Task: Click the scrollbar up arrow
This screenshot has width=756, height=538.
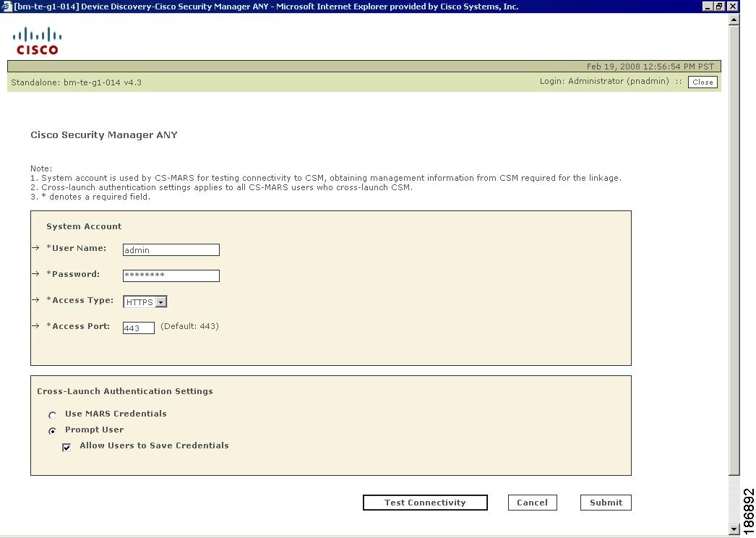Action: coord(734,20)
